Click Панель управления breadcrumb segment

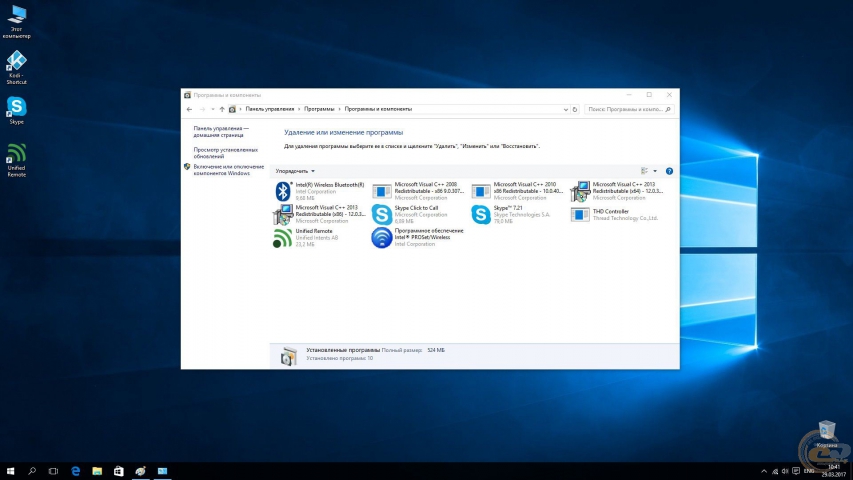click(269, 108)
